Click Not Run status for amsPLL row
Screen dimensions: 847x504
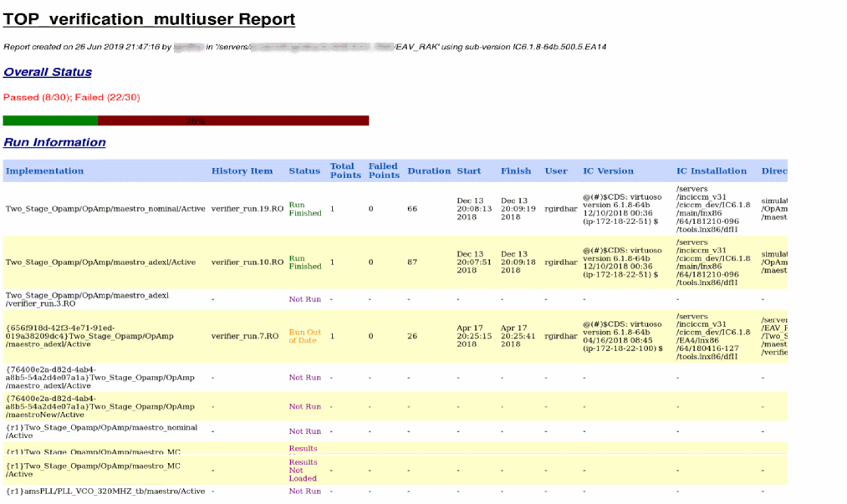point(304,491)
